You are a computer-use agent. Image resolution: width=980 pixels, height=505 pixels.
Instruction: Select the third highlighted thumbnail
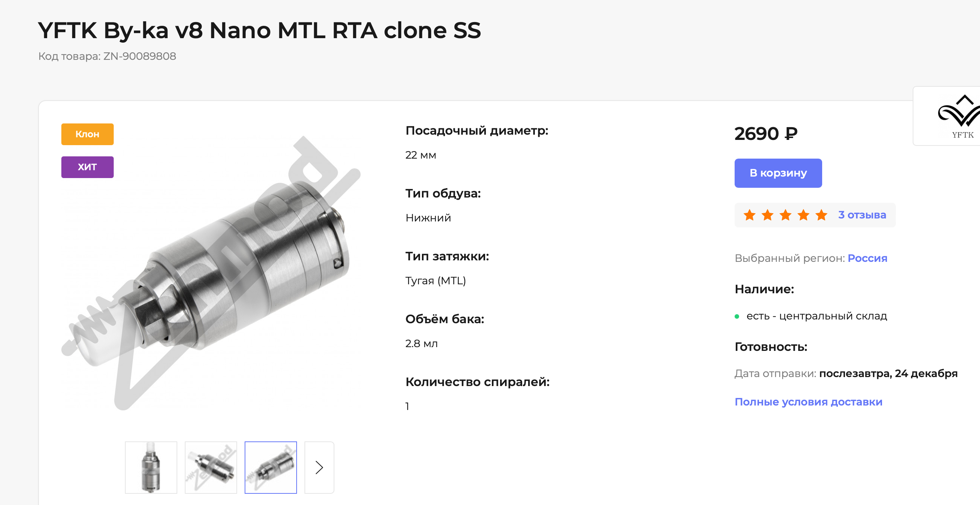[x=270, y=467]
